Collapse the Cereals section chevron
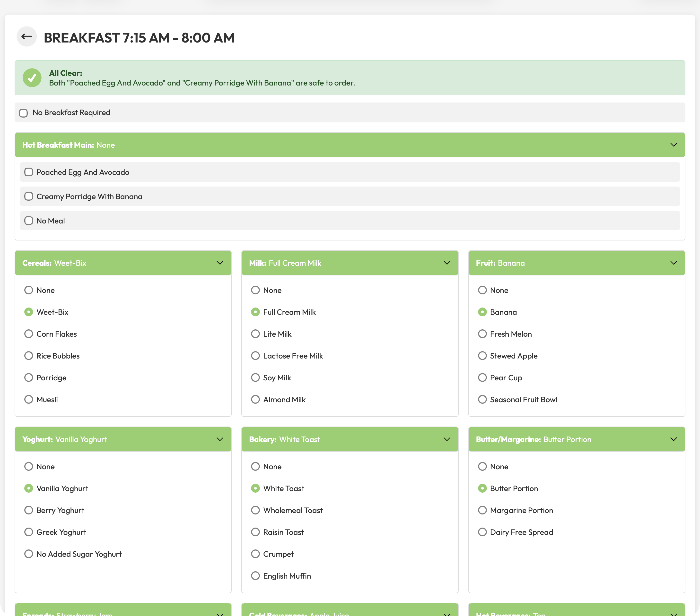The width and height of the screenshot is (700, 616). [220, 263]
